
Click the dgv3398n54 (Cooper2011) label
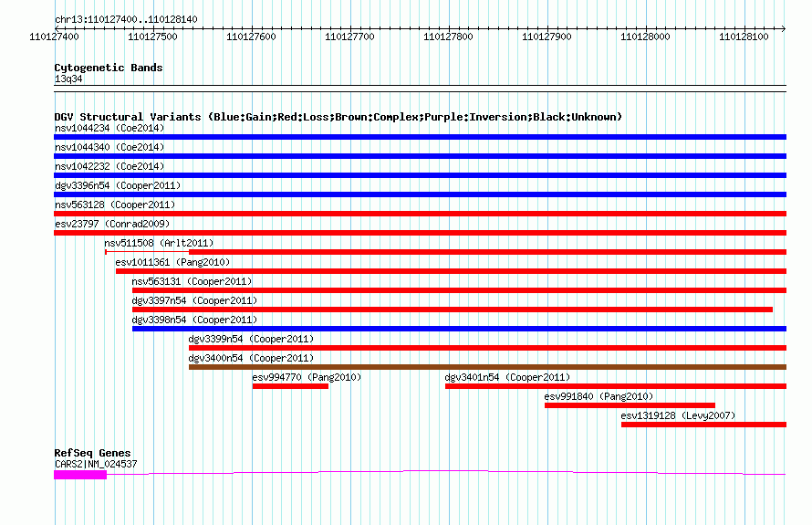point(194,320)
